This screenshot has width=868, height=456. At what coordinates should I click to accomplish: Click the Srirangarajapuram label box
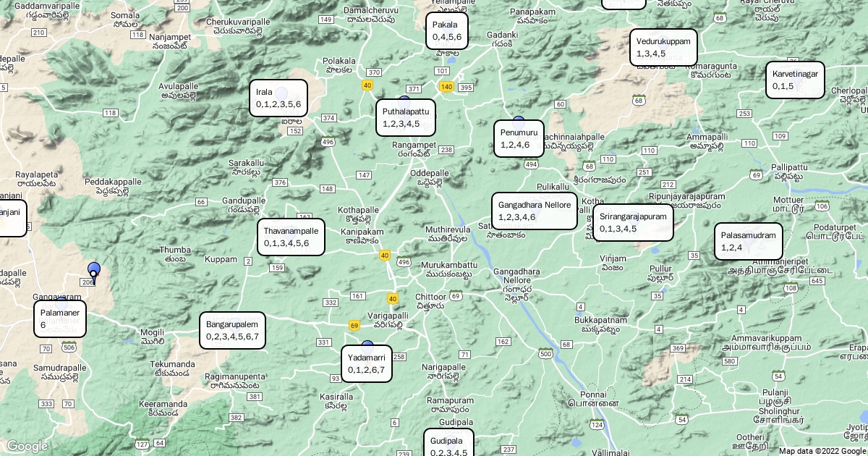coord(633,222)
